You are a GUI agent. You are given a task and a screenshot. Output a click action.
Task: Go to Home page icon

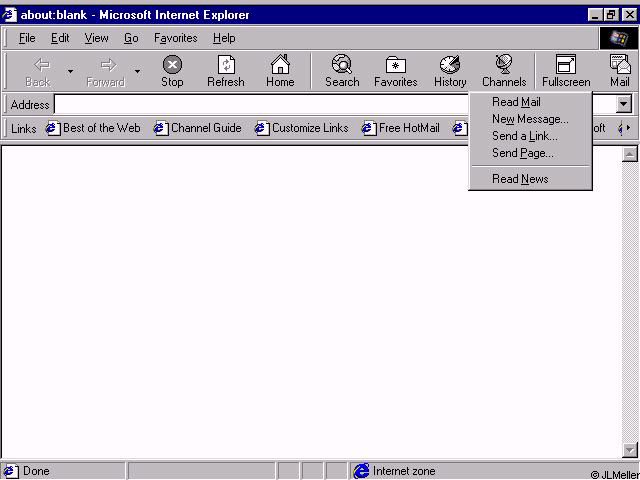280,64
